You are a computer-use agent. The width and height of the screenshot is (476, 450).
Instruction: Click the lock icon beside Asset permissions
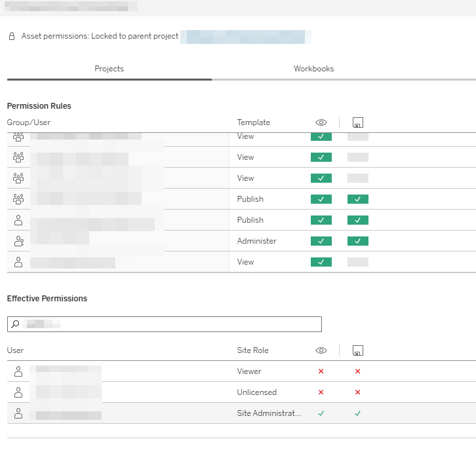coord(12,37)
